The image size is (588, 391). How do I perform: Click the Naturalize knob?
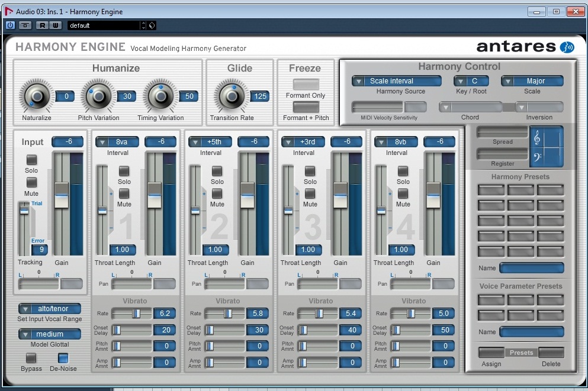pyautogui.click(x=36, y=96)
